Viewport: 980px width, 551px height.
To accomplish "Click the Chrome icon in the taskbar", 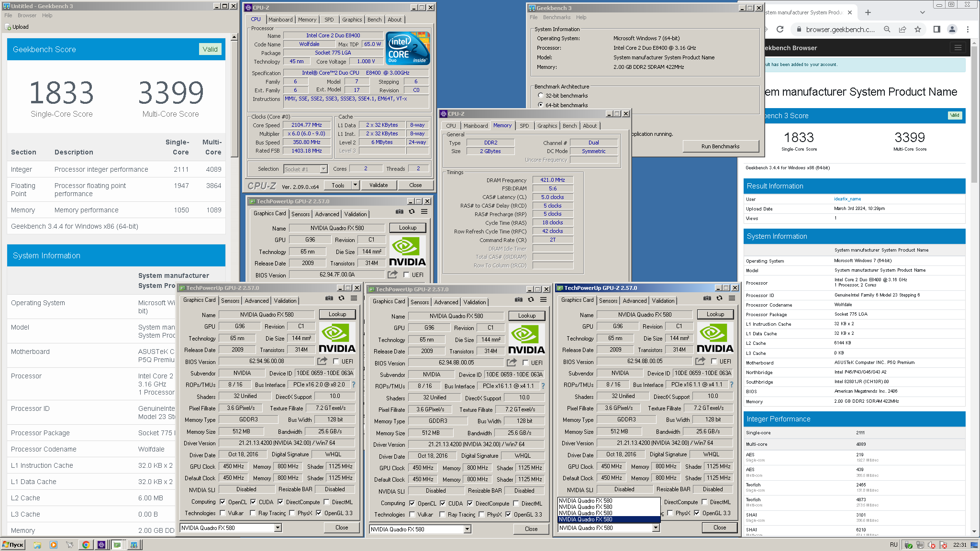I will (x=86, y=545).
